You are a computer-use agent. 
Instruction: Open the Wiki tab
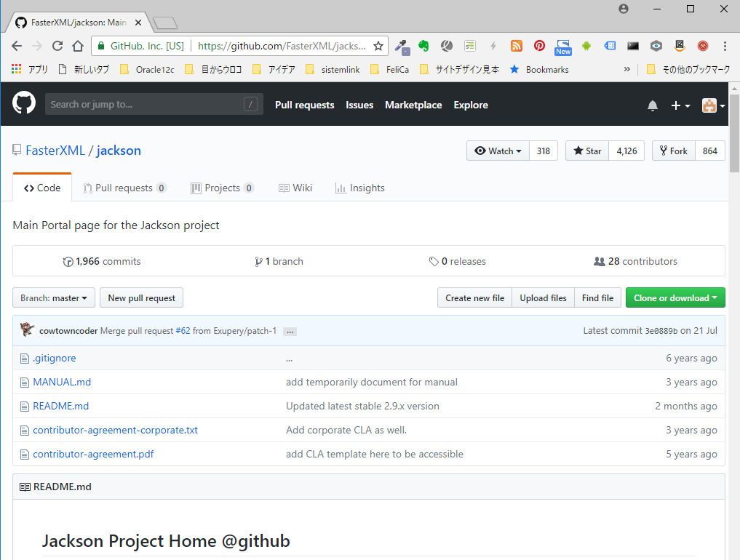point(295,188)
